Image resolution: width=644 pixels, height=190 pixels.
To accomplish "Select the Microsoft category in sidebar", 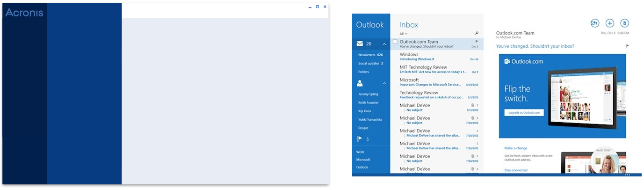I will (x=363, y=160).
